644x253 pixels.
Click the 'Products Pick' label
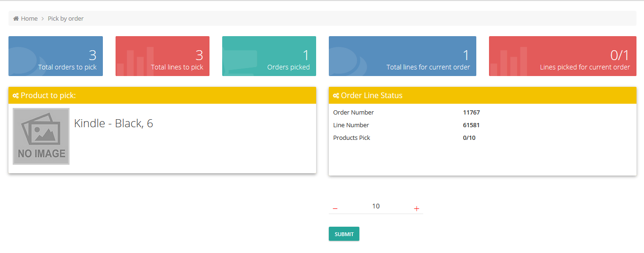tap(352, 138)
